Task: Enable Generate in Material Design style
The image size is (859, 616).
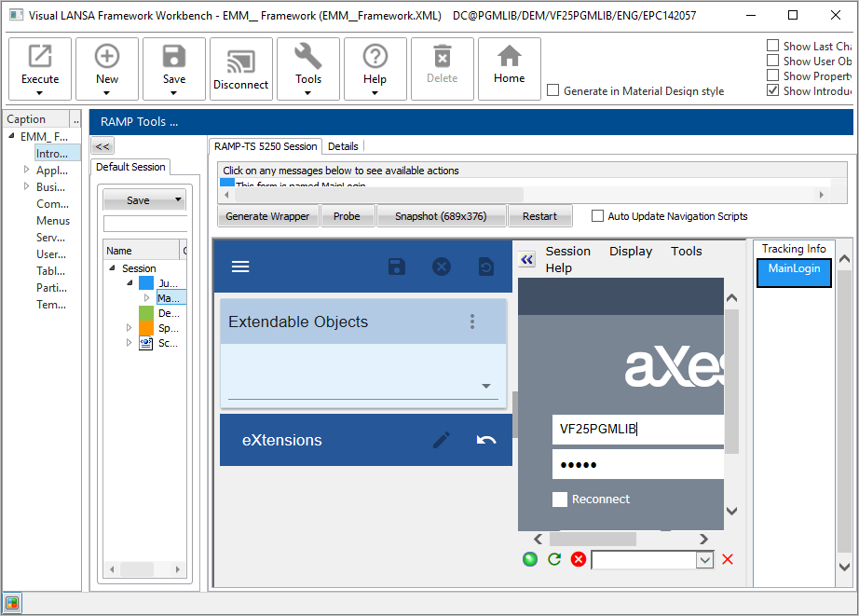Action: 553,91
